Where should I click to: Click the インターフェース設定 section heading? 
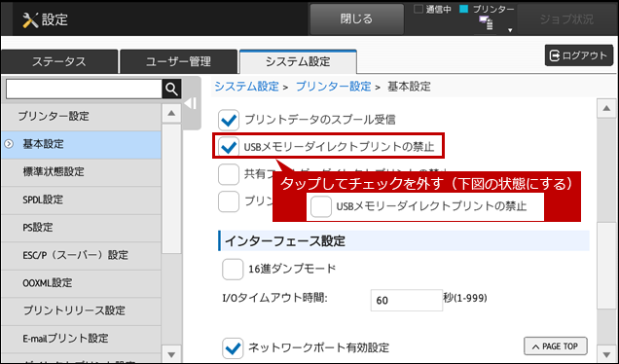point(404,241)
